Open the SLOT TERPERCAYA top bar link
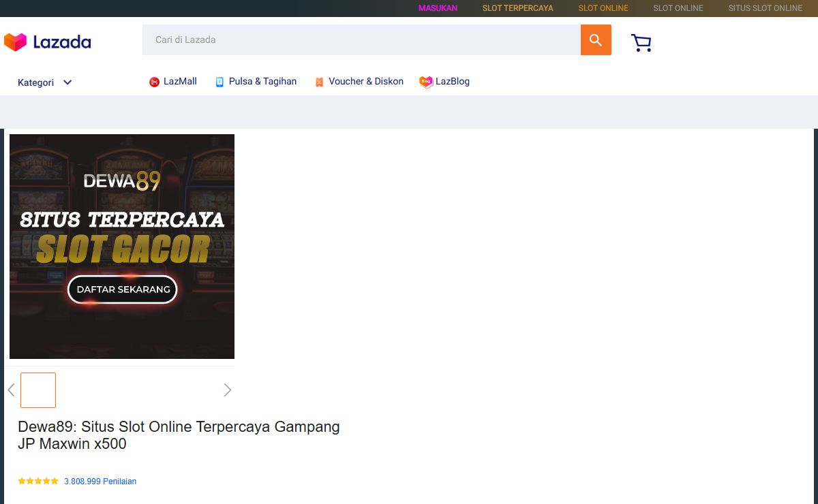Image resolution: width=818 pixels, height=504 pixels. [518, 8]
